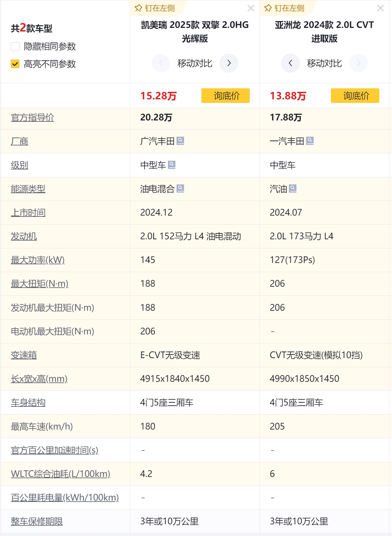The width and height of the screenshot is (392, 536).
Task: Pin the 凯美瑞 column to the left
Action: [155, 8]
